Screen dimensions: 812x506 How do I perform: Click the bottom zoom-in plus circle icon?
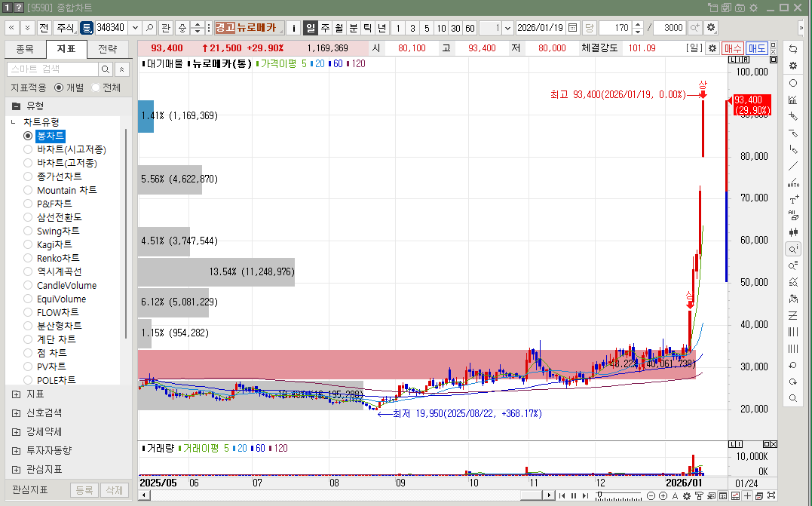[663, 496]
